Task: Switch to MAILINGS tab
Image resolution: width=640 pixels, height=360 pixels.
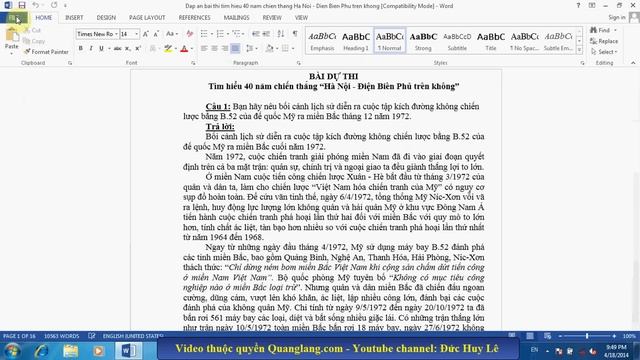Action: [x=236, y=18]
